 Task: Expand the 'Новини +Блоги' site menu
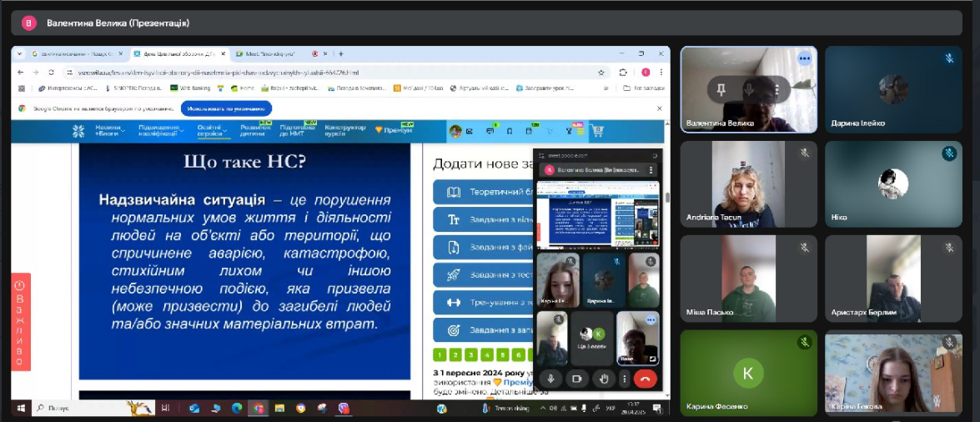tap(109, 131)
